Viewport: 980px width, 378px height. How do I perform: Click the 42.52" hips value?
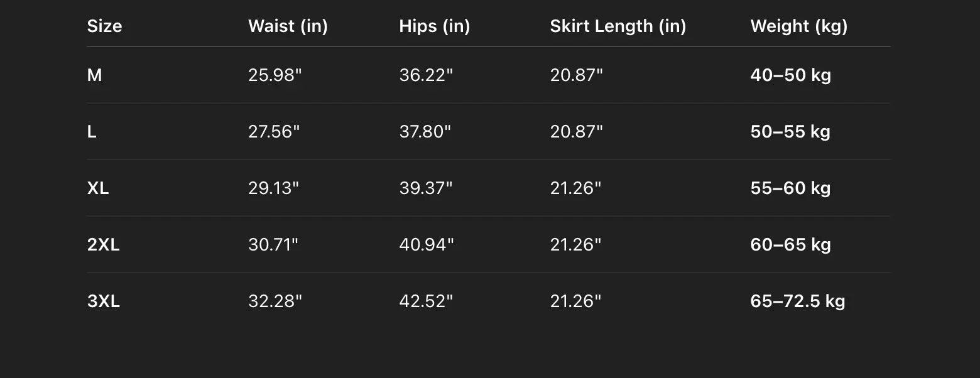(x=426, y=301)
